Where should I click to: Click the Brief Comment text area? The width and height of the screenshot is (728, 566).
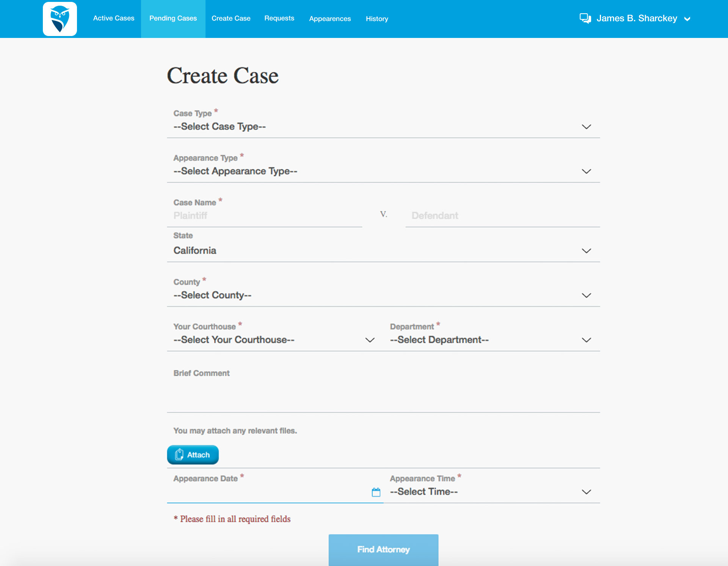pyautogui.click(x=383, y=395)
